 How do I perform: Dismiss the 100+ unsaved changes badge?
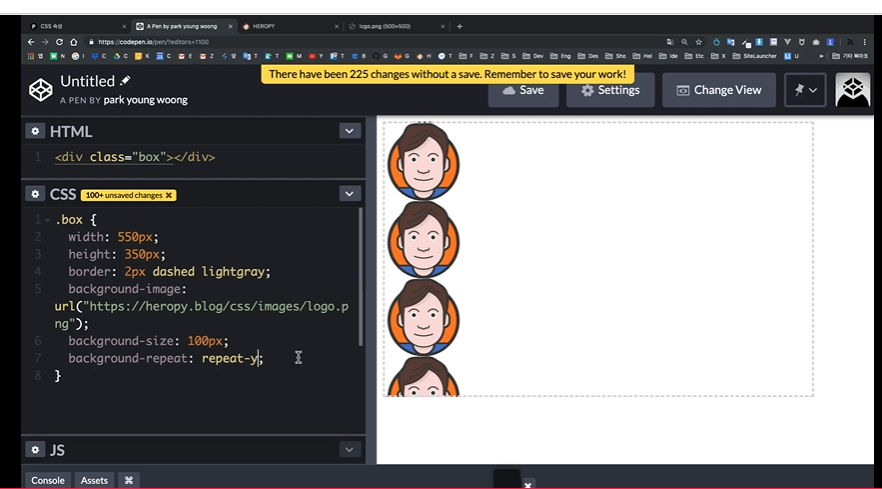pos(169,195)
